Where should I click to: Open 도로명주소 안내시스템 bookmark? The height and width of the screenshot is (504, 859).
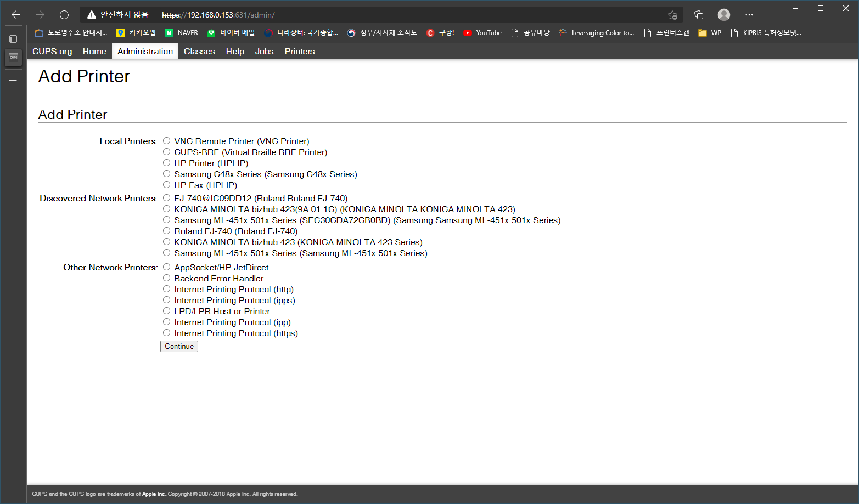[71, 33]
